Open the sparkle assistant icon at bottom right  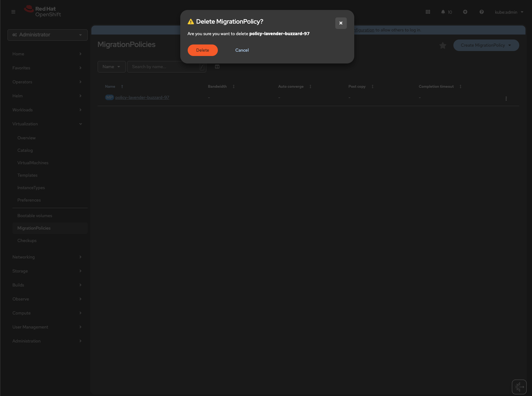519,387
